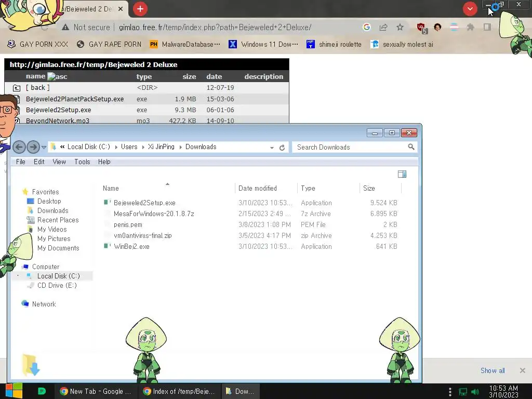532x399 pixels.
Task: Click the Google icon in the address bar
Action: (x=366, y=27)
